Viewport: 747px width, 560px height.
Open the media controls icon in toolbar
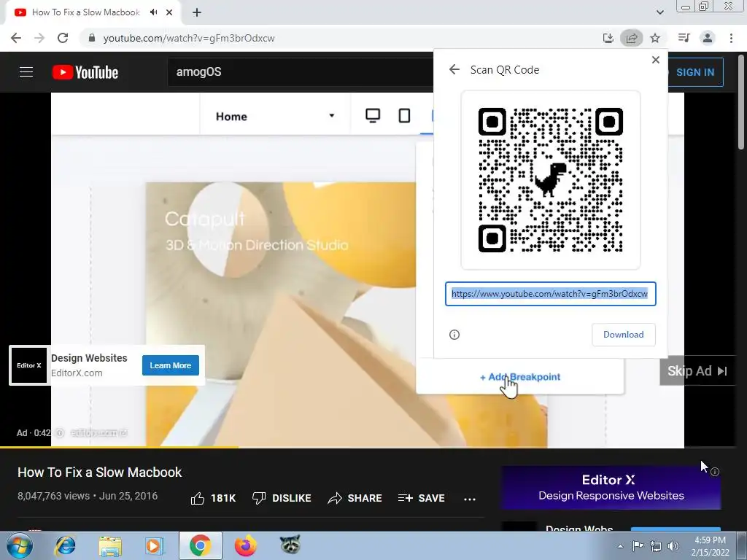tap(684, 38)
